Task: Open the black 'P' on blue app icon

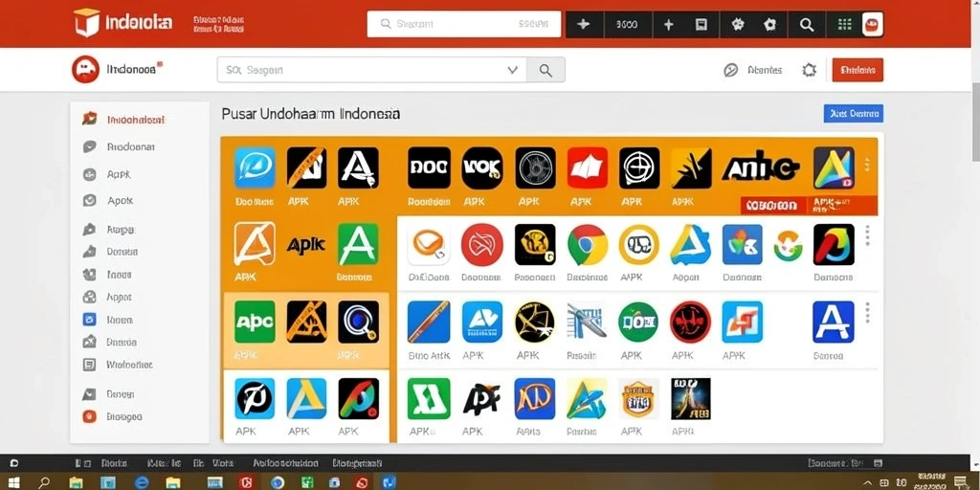Action: point(255,398)
